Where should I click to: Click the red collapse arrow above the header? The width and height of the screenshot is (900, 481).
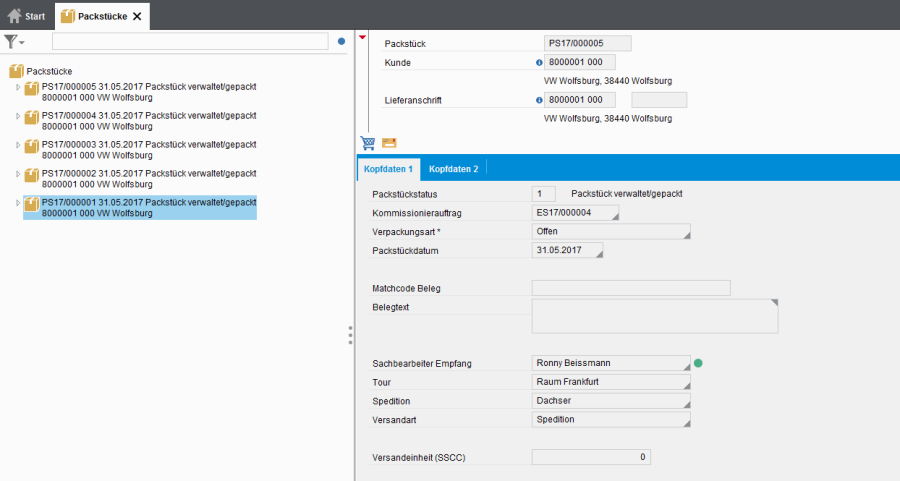pyautogui.click(x=363, y=38)
